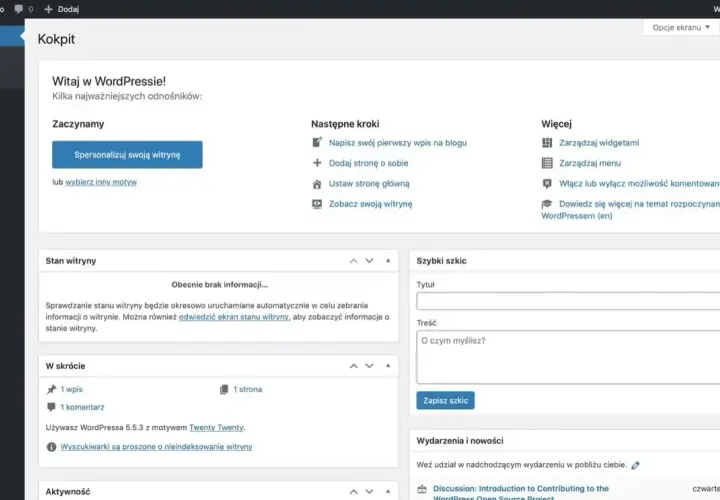Click the pages icon next to 1 strona
This screenshot has height=500, width=720.
(224, 389)
